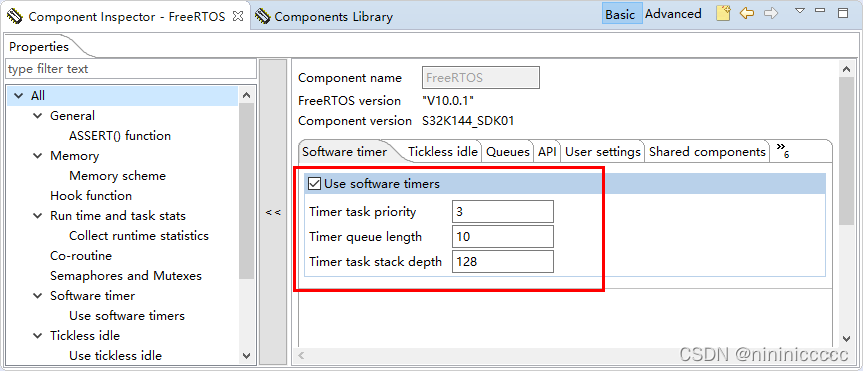
Task: Collapse Run time and task stats node
Action: coord(37,216)
